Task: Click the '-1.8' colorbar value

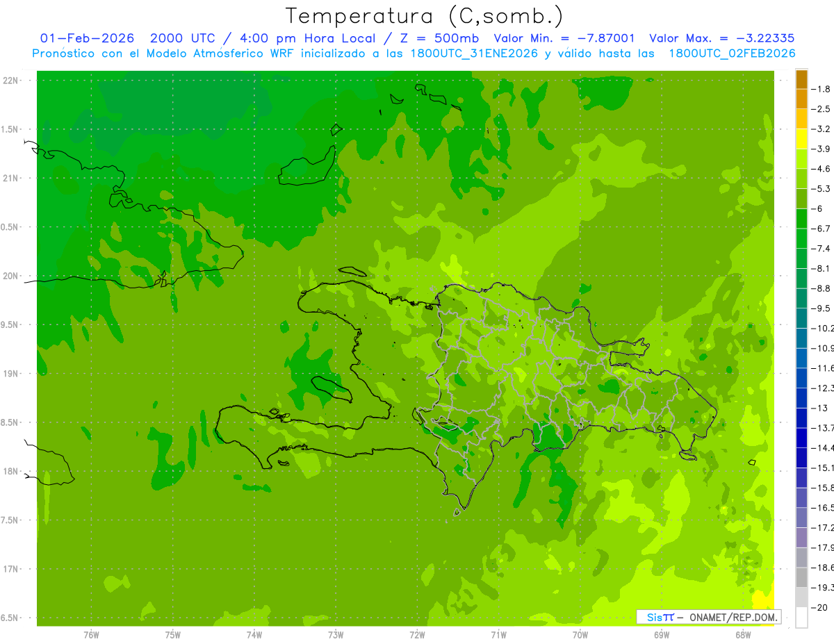Action: tap(821, 89)
